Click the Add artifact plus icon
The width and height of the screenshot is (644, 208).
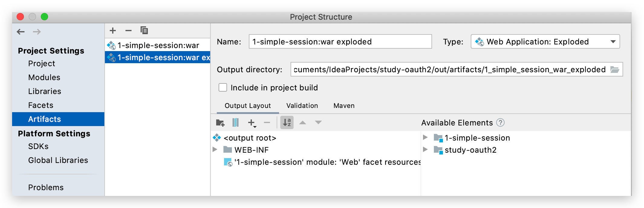(113, 31)
